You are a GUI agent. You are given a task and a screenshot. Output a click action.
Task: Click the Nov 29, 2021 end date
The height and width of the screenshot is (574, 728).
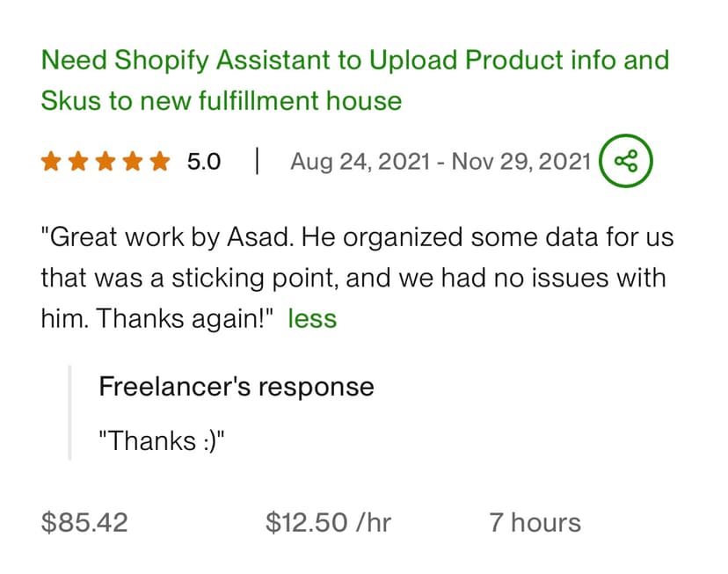coord(521,162)
